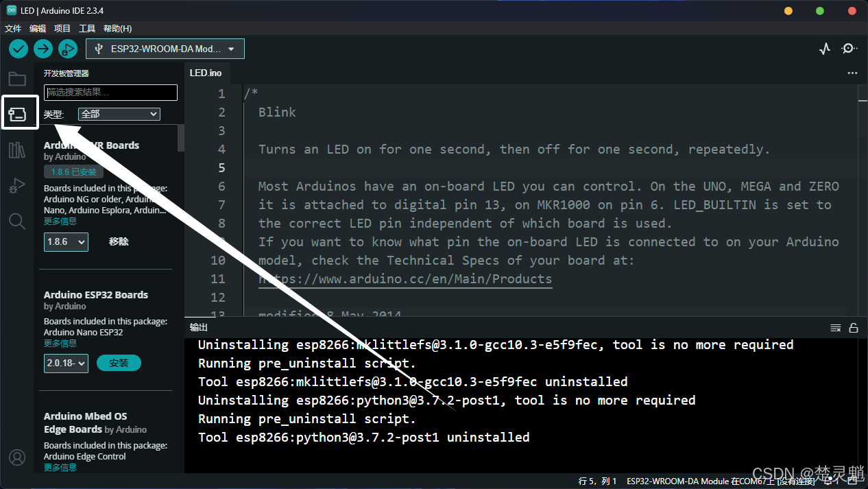Click the boards list scrollbar thumb
Image resolution: width=868 pixels, height=489 pixels.
181,139
